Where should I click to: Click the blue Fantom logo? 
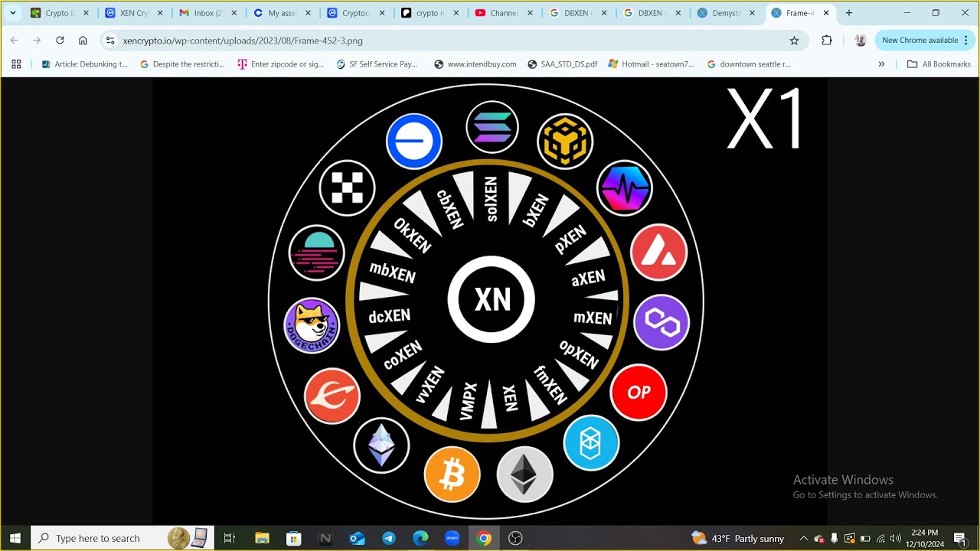pyautogui.click(x=591, y=442)
